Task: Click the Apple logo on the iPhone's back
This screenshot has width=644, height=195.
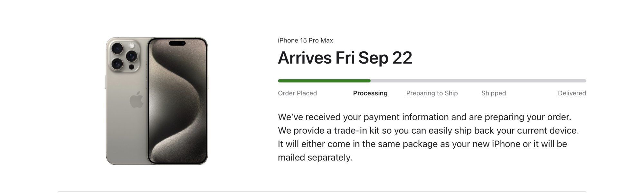Action: [137, 100]
